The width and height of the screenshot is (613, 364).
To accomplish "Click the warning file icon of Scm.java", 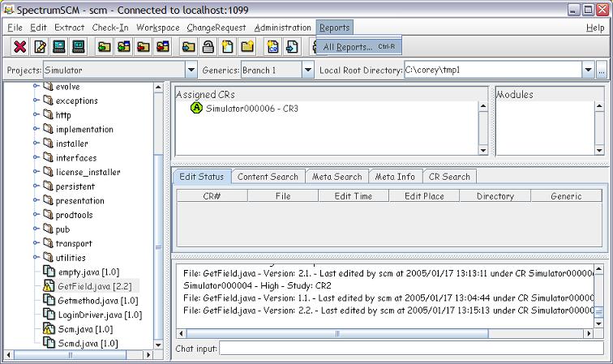I will 49,328.
